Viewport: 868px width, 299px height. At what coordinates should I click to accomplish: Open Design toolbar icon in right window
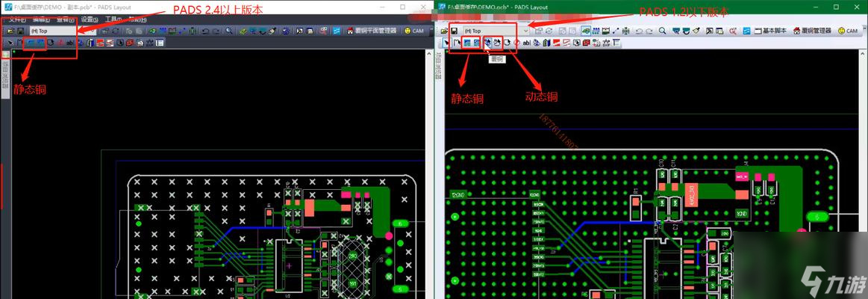click(596, 31)
